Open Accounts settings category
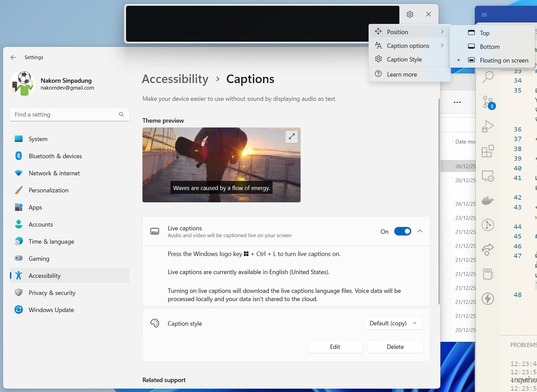The image size is (537, 392). click(70, 224)
